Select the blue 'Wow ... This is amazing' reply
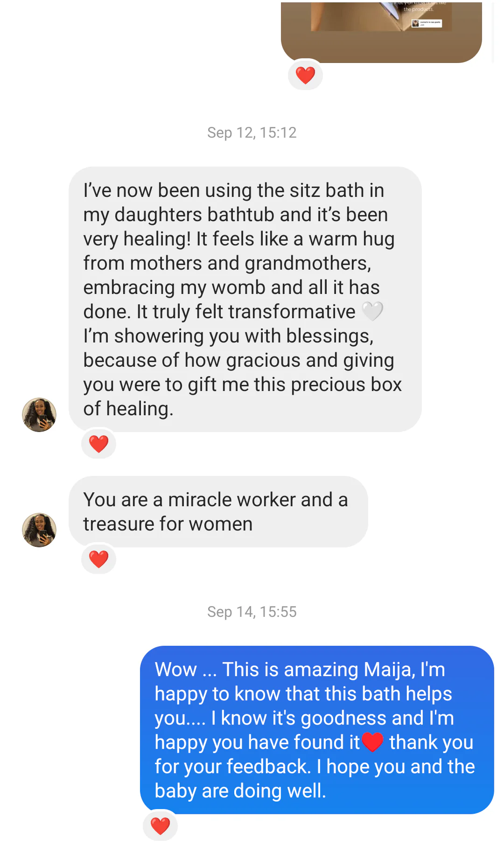This screenshot has height=852, width=504. coord(316,730)
